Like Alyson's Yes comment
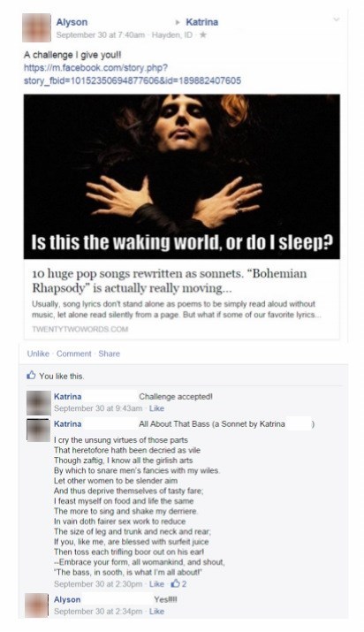The image size is (364, 632). click(x=156, y=612)
